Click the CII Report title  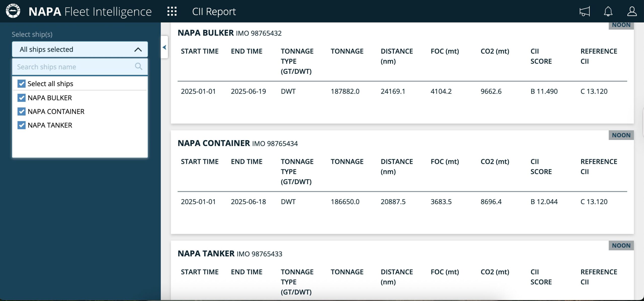pyautogui.click(x=214, y=12)
